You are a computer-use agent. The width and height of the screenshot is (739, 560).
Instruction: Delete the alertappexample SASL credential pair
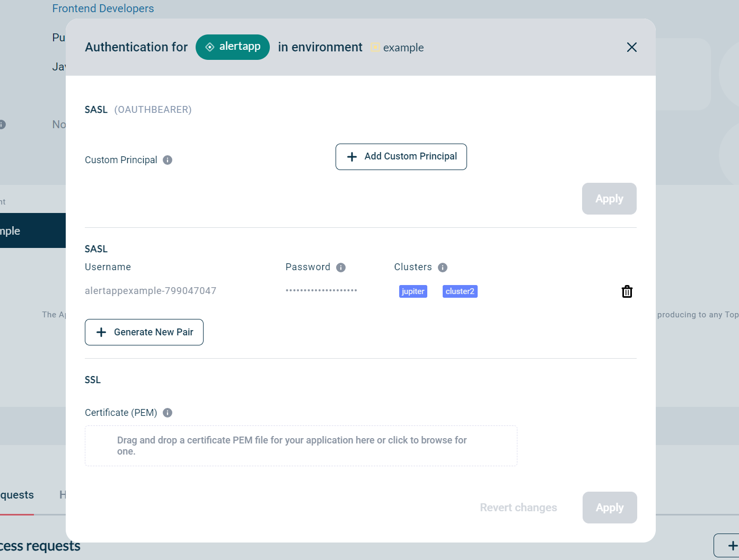(x=627, y=291)
